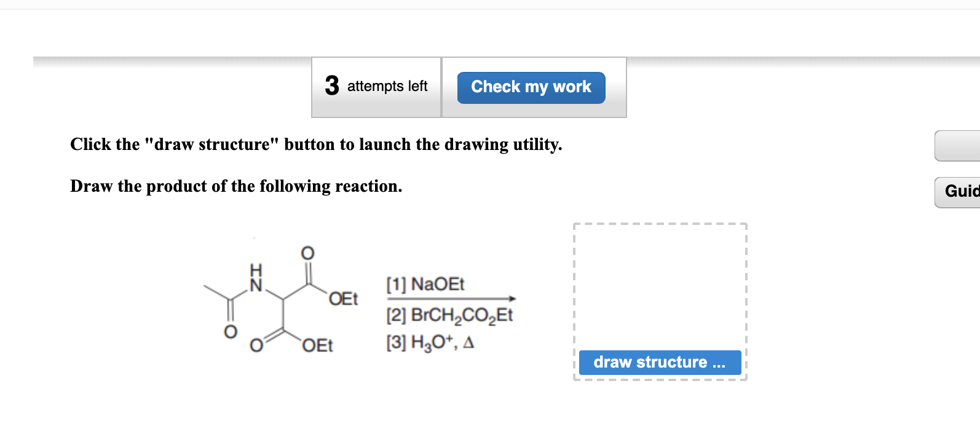Click the bold instruction text about draw structure
This screenshot has width=980, height=445.
coord(316,144)
